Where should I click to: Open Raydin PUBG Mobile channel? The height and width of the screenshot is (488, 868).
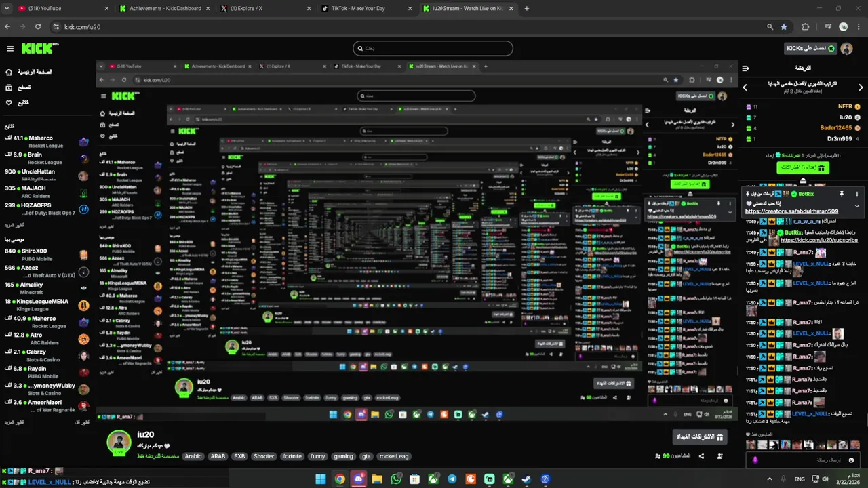click(46, 372)
